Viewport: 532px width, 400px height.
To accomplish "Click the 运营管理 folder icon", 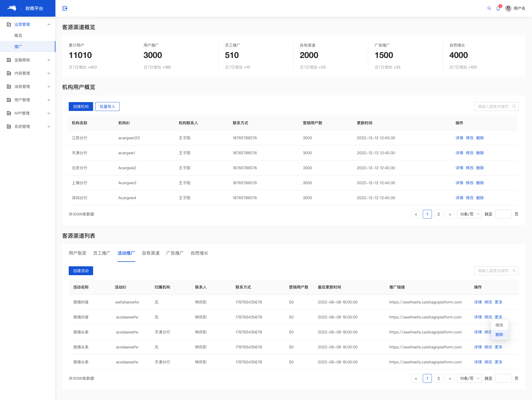I will (x=9, y=24).
